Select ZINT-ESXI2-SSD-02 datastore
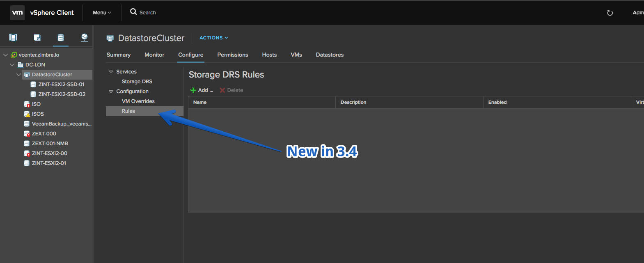Viewport: 644px width, 263px height. (x=62, y=94)
